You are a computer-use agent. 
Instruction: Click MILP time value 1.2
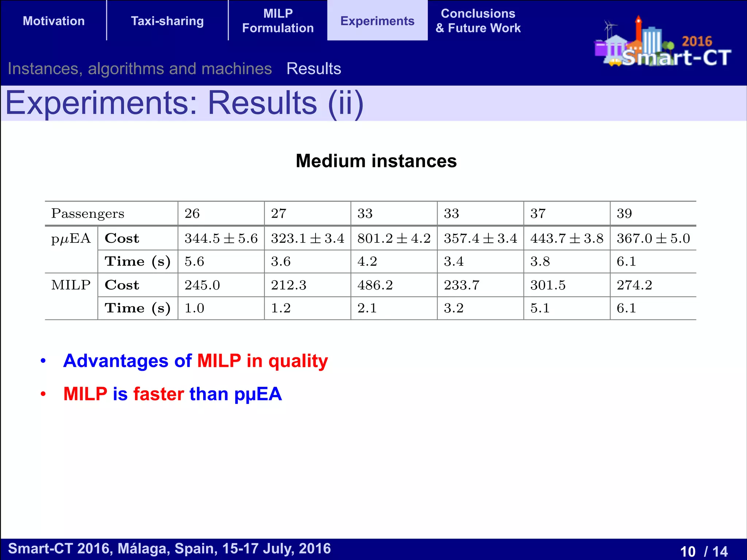pyautogui.click(x=281, y=308)
